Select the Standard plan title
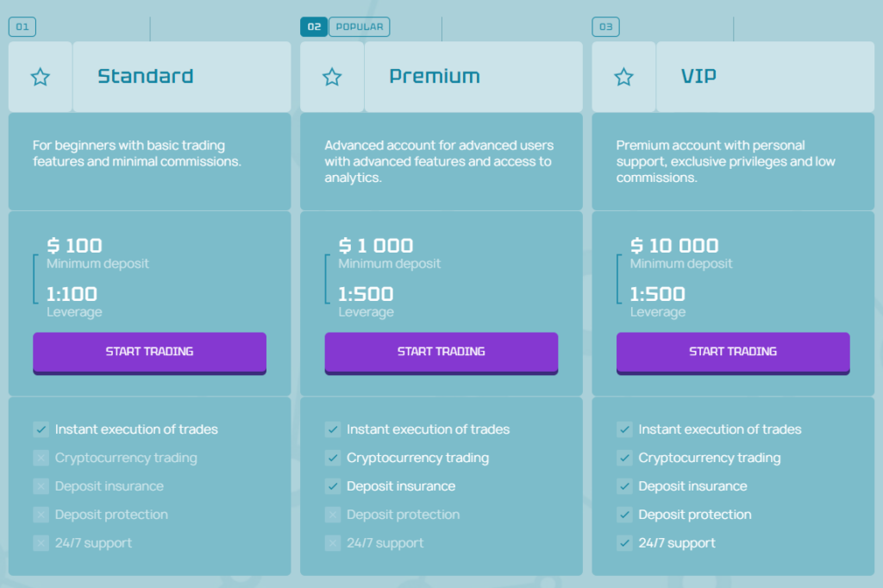Viewport: 883px width, 588px height. (145, 76)
